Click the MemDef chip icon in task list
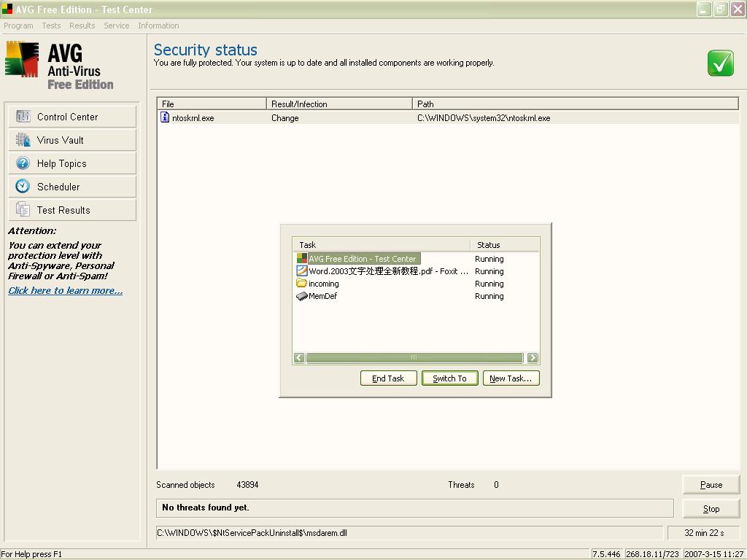 point(301,296)
